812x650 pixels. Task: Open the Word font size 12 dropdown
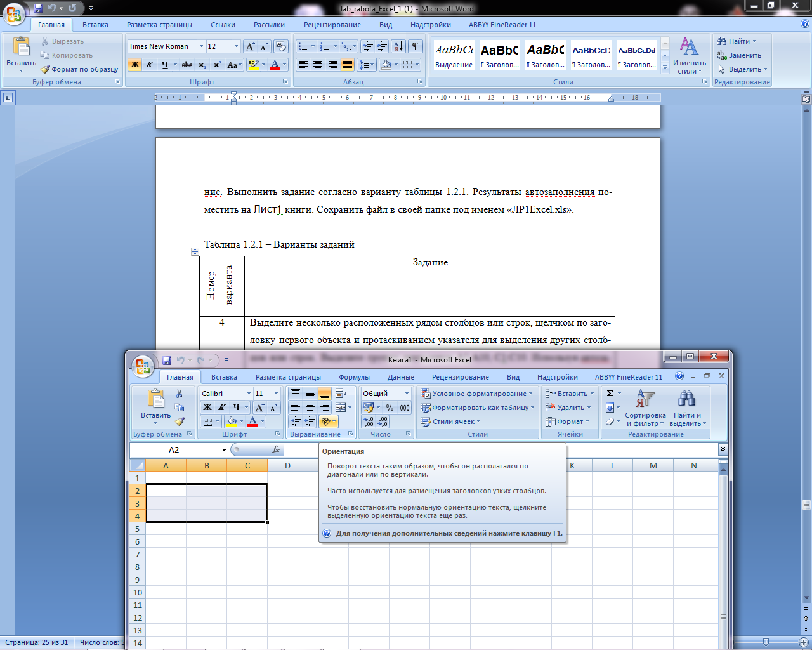click(x=237, y=46)
